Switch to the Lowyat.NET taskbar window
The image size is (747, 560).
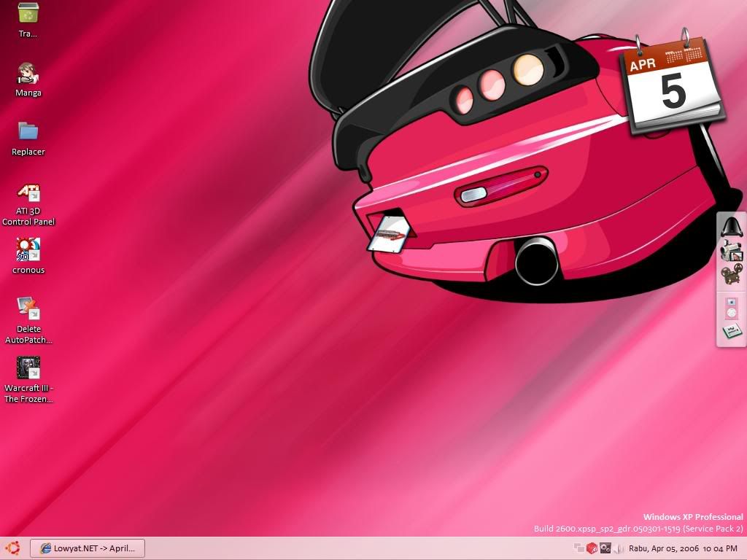point(88,548)
